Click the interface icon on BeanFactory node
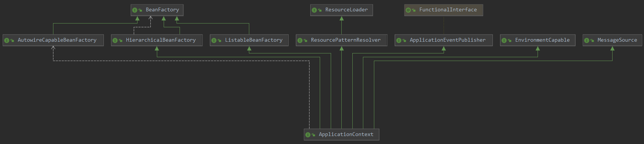 point(134,10)
